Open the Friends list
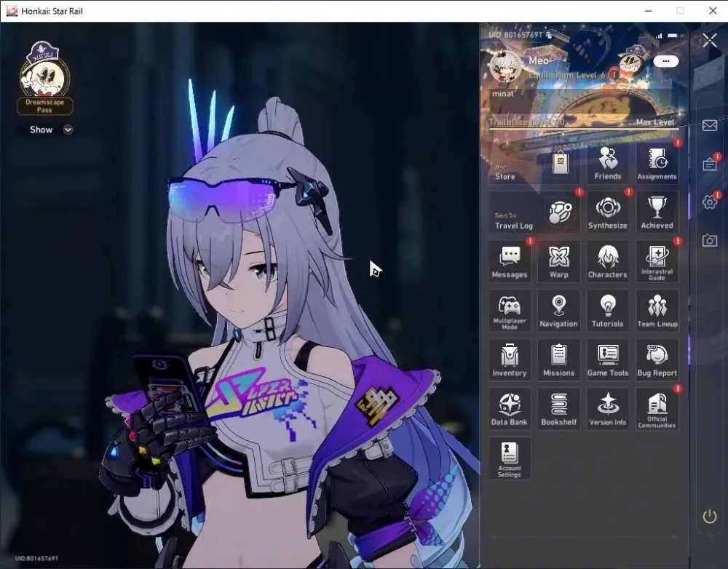728x569 pixels. tap(608, 164)
